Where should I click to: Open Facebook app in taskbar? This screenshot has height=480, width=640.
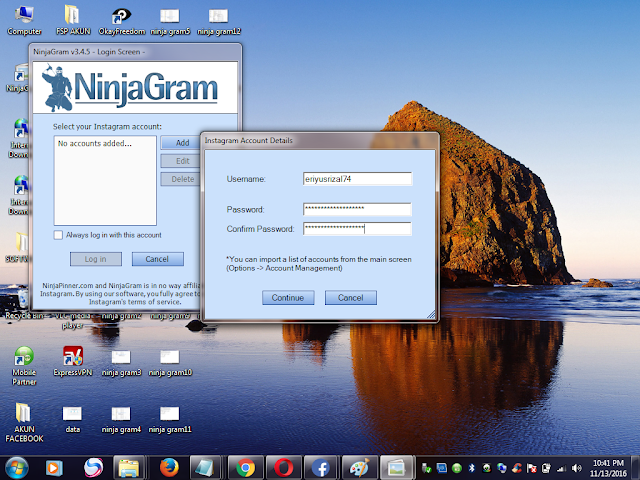coord(321,468)
